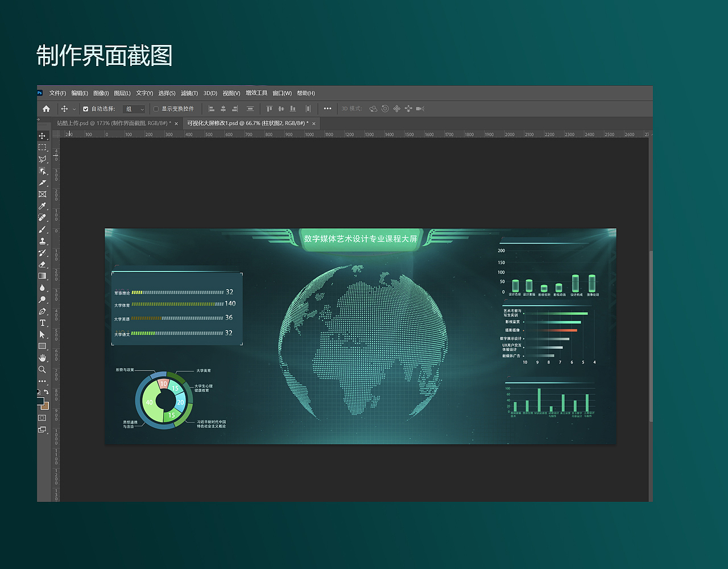This screenshot has width=728, height=569.
Task: Swap foreground and background colors
Action: (x=47, y=391)
